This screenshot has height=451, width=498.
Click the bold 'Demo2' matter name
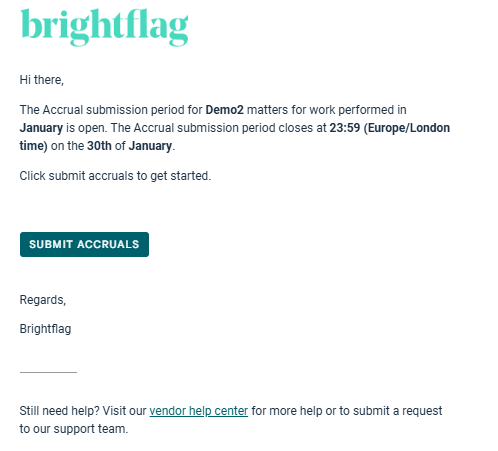224,110
